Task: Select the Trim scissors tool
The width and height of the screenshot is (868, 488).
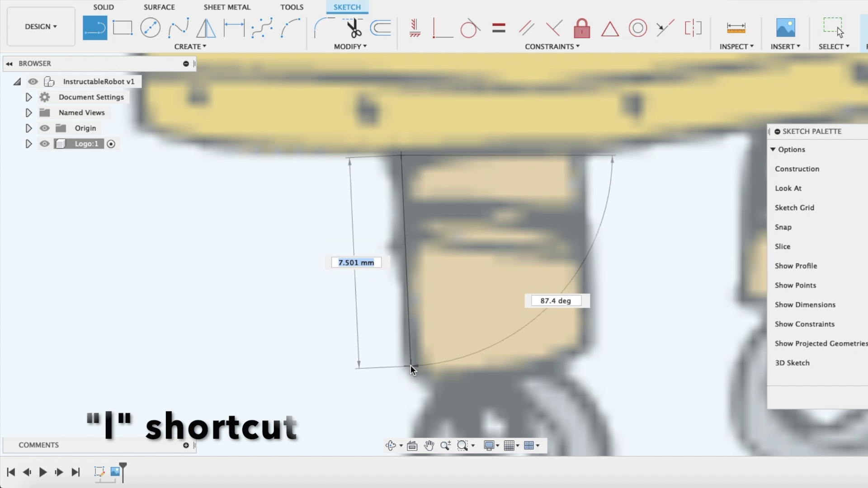Action: pyautogui.click(x=354, y=28)
